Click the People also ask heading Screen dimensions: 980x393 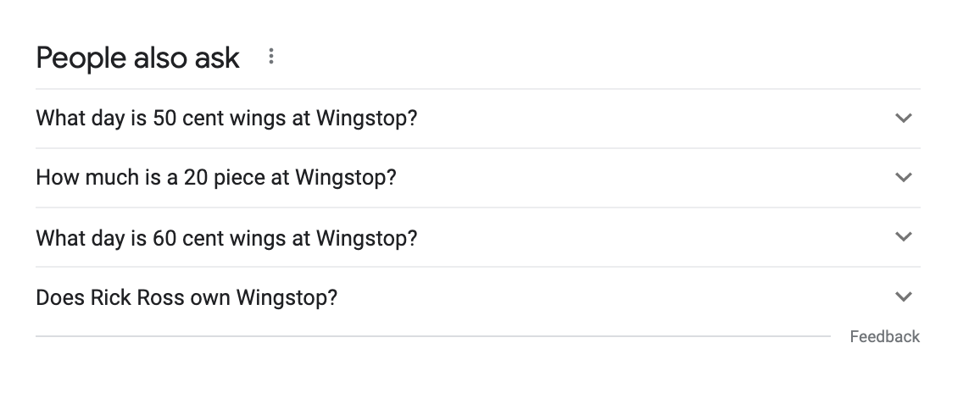click(x=137, y=58)
